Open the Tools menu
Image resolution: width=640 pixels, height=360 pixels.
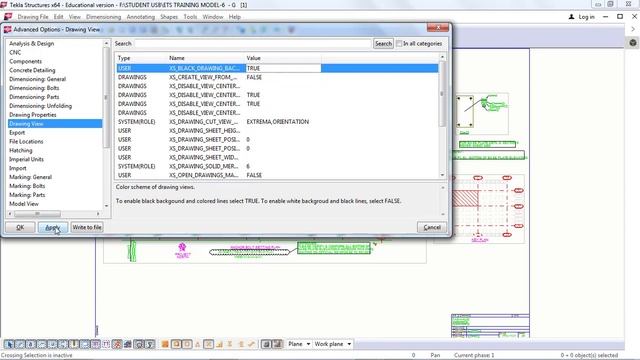(x=190, y=17)
